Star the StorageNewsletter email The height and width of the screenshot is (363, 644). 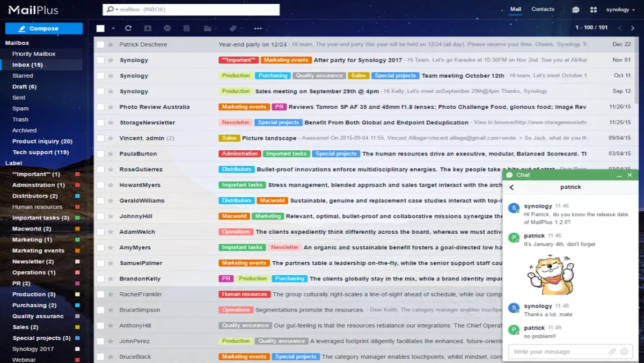[111, 122]
